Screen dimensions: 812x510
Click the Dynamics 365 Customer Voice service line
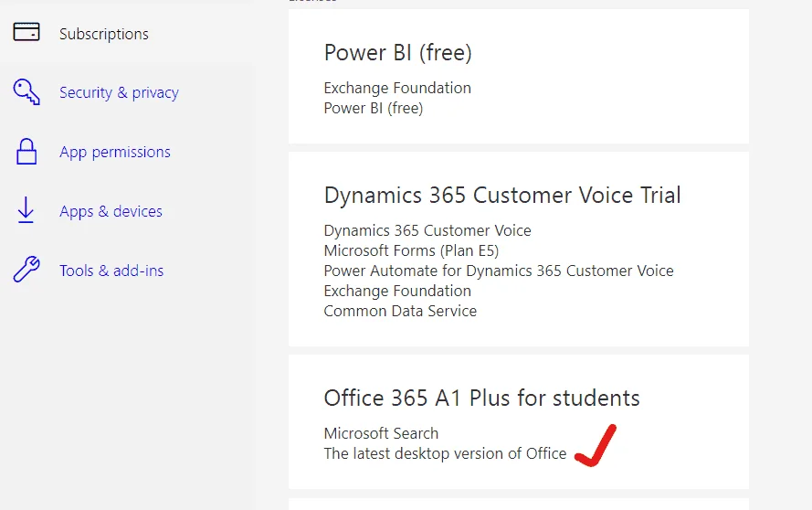click(427, 230)
